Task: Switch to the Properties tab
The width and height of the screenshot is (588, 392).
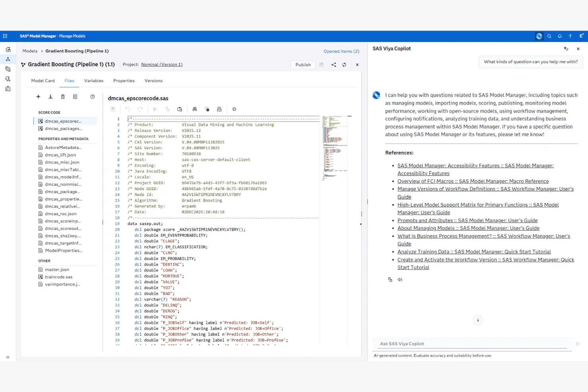Action: (x=124, y=81)
